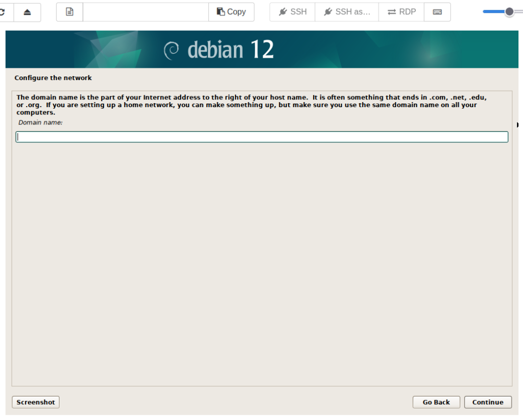Open an RDP connection
The image size is (523, 420).
[401, 12]
